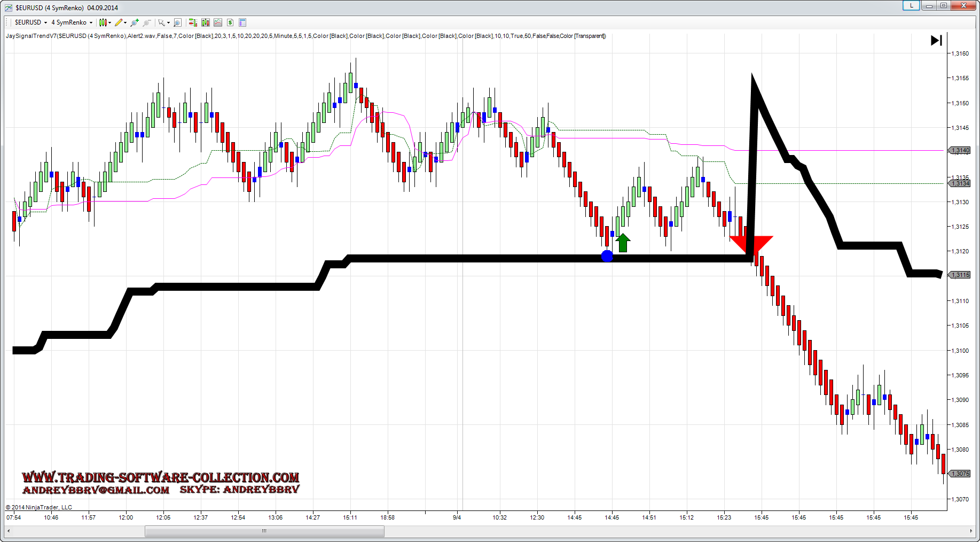Click the scrollbar right arrow
The width and height of the screenshot is (980, 542).
970,531
